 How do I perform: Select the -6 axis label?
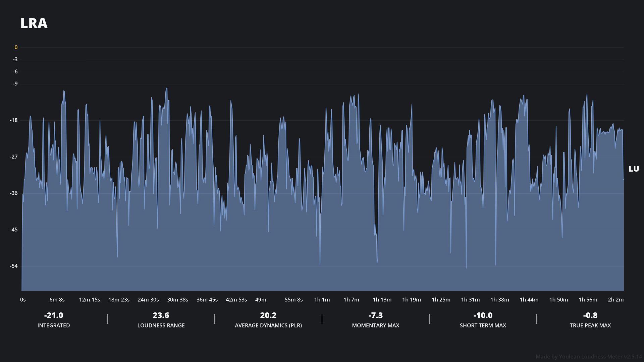tap(15, 72)
